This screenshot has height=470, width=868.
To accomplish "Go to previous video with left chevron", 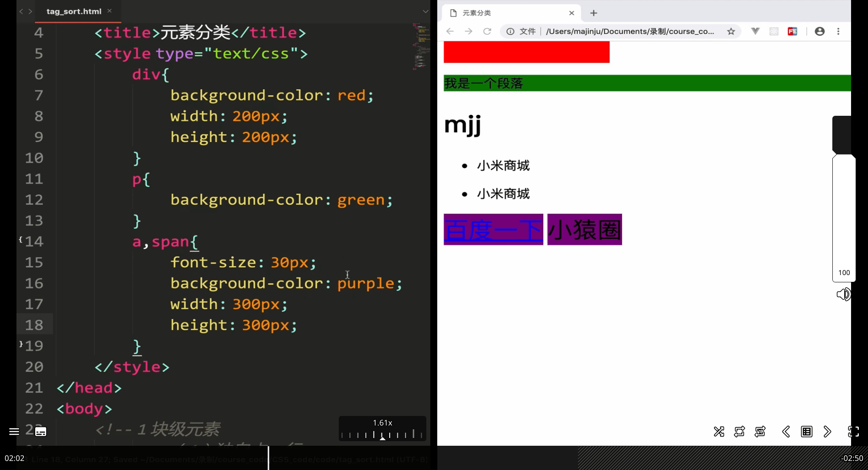I will 786,432.
